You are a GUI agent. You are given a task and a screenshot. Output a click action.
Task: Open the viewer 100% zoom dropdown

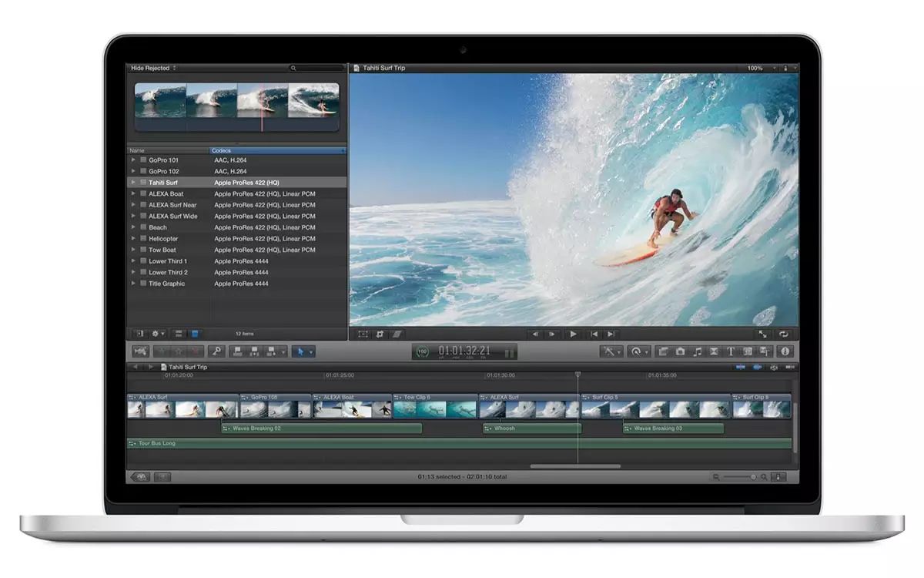759,68
